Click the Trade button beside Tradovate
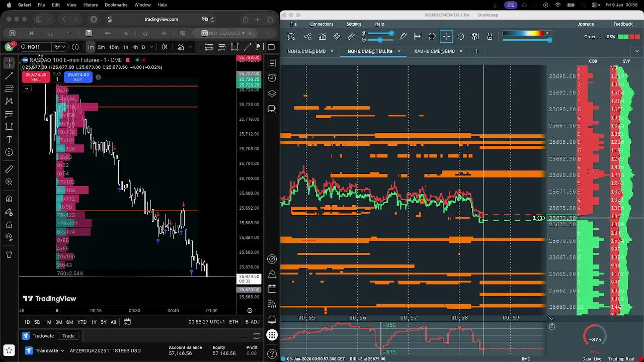The height and width of the screenshot is (362, 644). [x=68, y=336]
